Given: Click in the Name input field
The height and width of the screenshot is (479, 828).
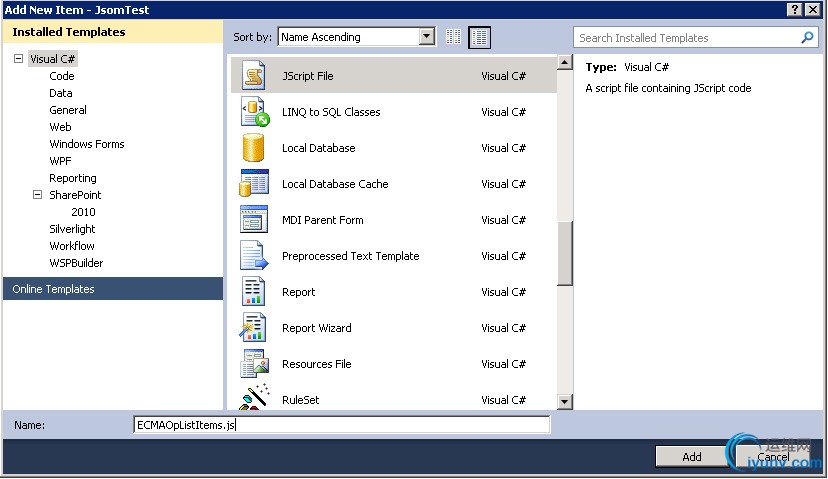Looking at the screenshot, I should tap(342, 425).
